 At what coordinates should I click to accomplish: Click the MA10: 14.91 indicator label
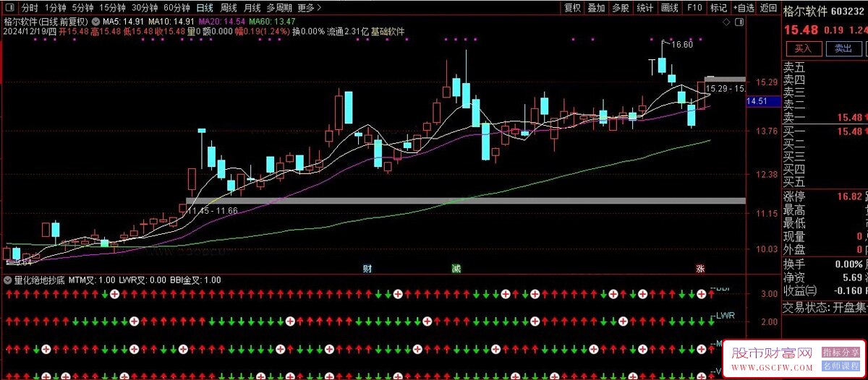pos(171,22)
